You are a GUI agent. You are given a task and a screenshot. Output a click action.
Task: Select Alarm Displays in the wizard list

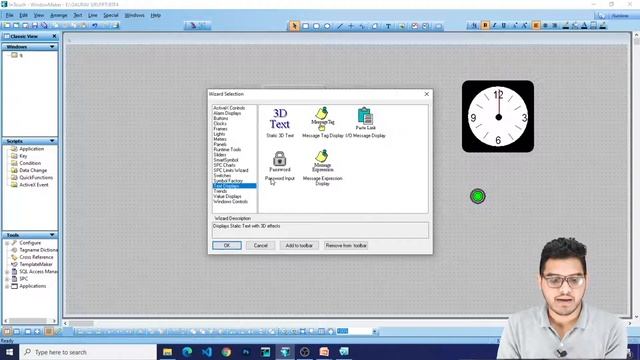[x=227, y=113]
